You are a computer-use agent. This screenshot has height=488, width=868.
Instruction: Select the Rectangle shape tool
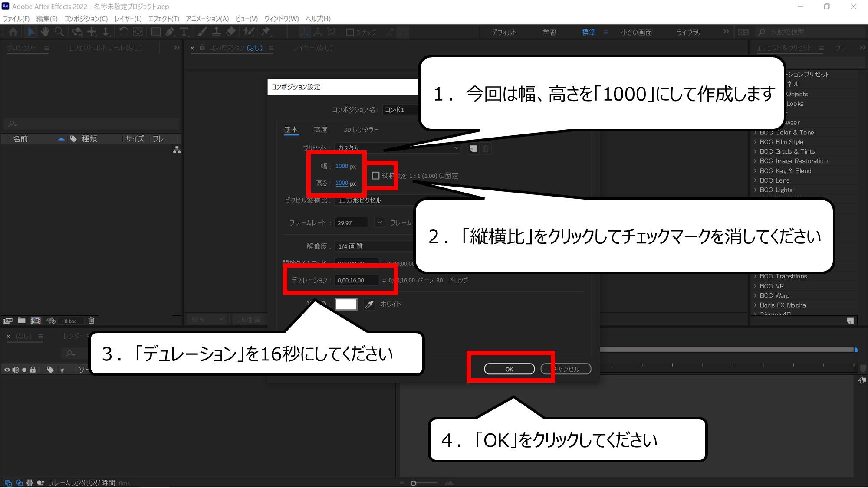(x=156, y=32)
